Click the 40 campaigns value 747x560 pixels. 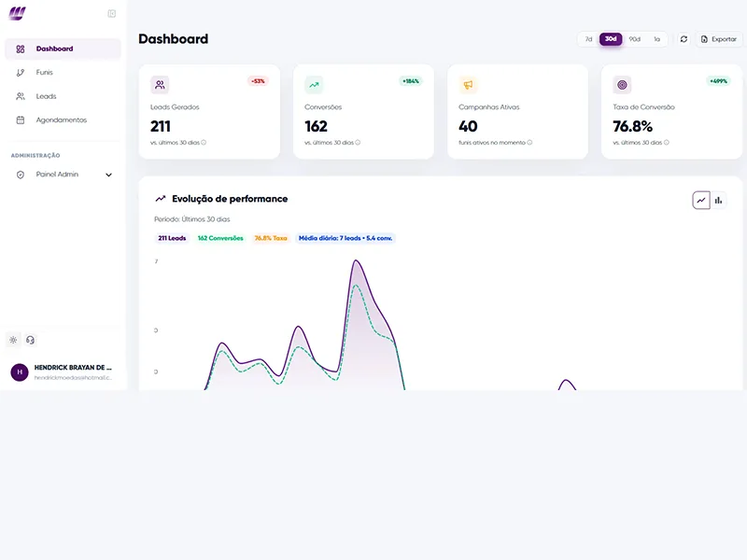tap(468, 126)
